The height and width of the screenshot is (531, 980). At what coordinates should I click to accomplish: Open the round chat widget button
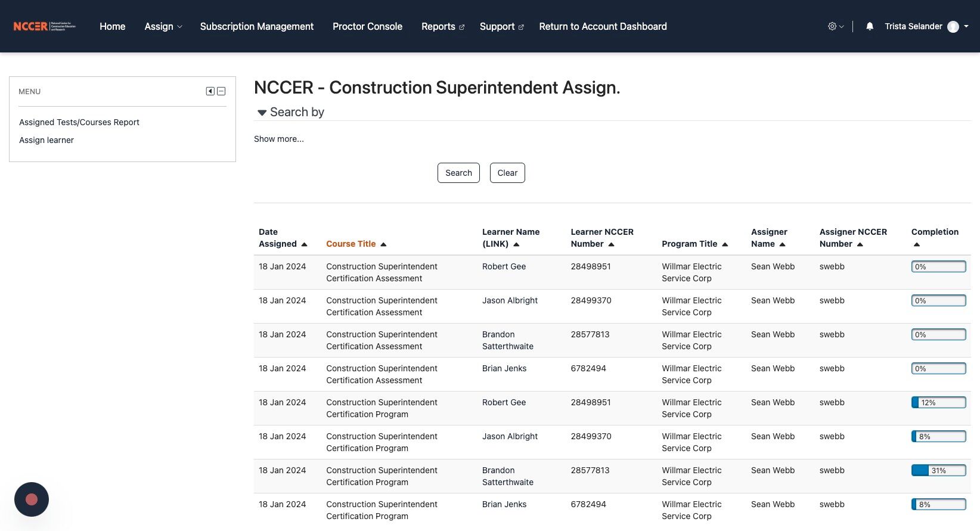pos(32,499)
